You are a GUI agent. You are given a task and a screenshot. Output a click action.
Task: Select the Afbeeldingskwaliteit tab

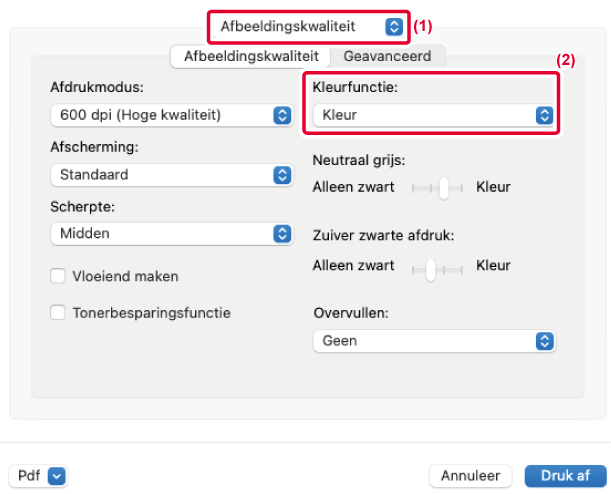250,57
